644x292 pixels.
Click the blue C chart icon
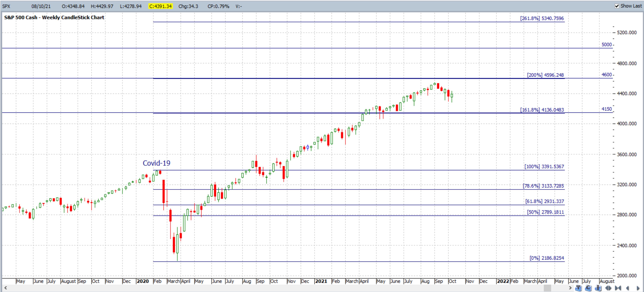point(588,288)
